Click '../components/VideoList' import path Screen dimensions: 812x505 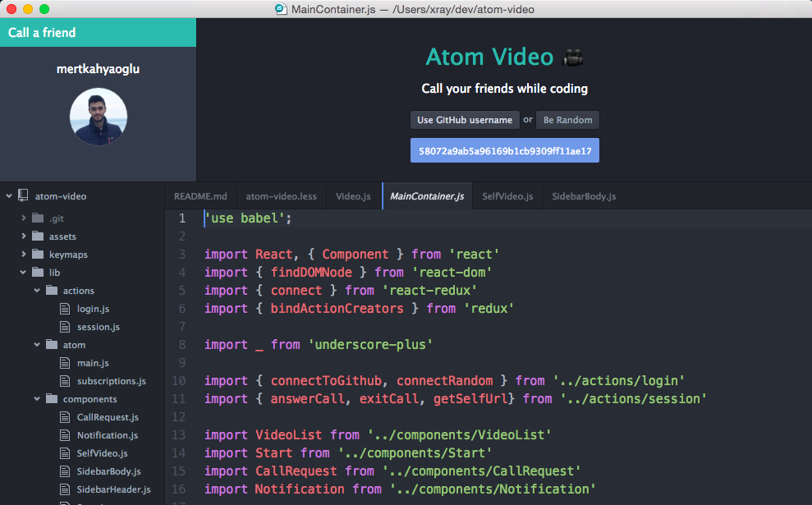[x=459, y=435]
